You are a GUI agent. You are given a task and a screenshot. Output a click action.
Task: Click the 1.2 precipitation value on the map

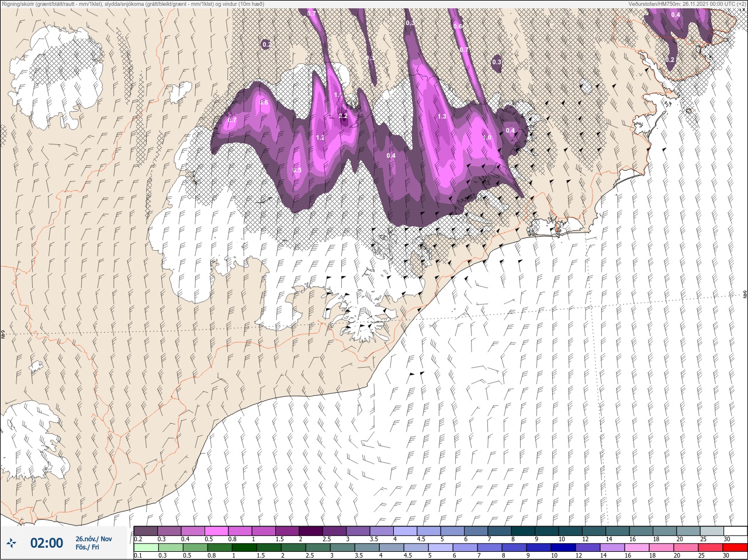[x=320, y=138]
